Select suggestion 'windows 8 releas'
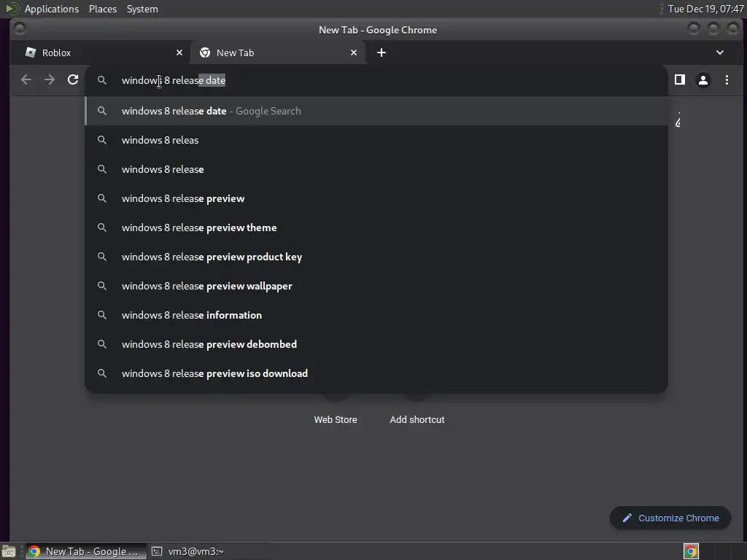The image size is (747, 560). point(376,140)
